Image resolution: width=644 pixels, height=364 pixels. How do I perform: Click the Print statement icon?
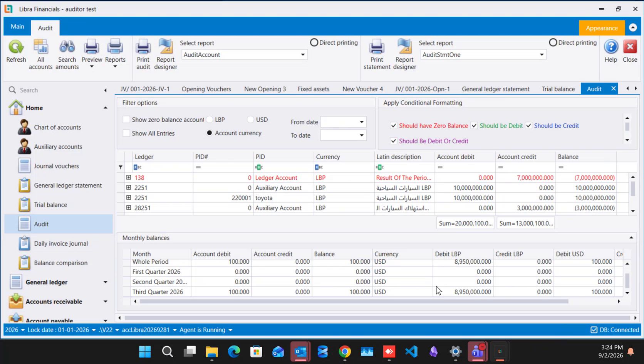click(377, 47)
